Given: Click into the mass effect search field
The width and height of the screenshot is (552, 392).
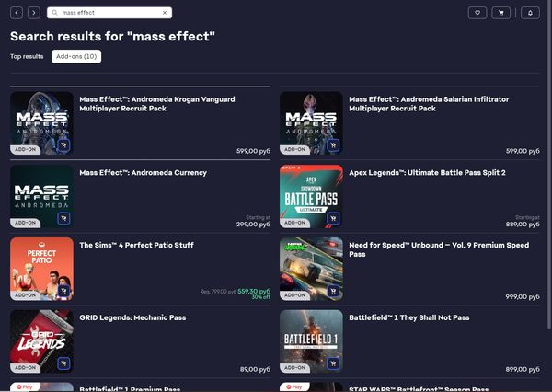Looking at the screenshot, I should pos(106,13).
